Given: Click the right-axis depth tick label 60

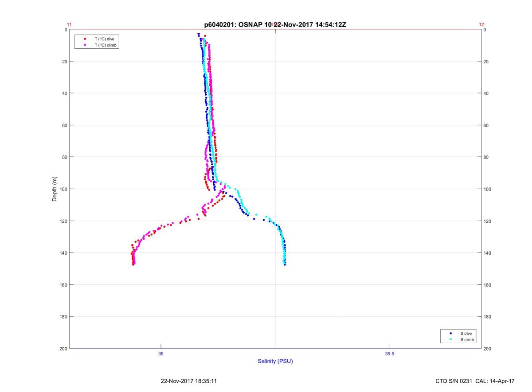Looking at the screenshot, I should (x=486, y=125).
